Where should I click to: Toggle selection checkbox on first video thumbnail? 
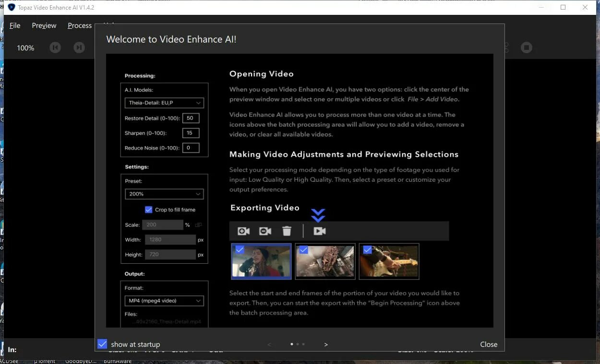tap(240, 249)
